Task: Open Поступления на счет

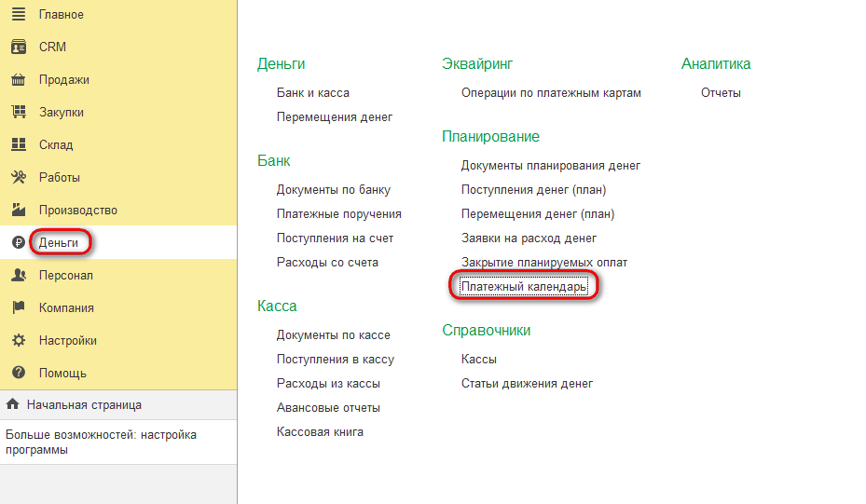Action: (336, 238)
